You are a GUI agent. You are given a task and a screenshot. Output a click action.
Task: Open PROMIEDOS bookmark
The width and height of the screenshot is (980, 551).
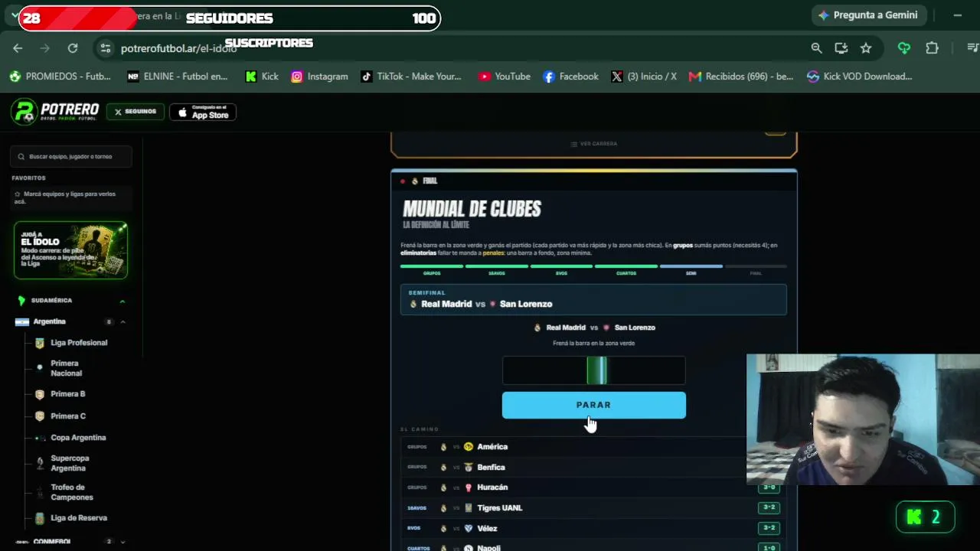coord(60,77)
